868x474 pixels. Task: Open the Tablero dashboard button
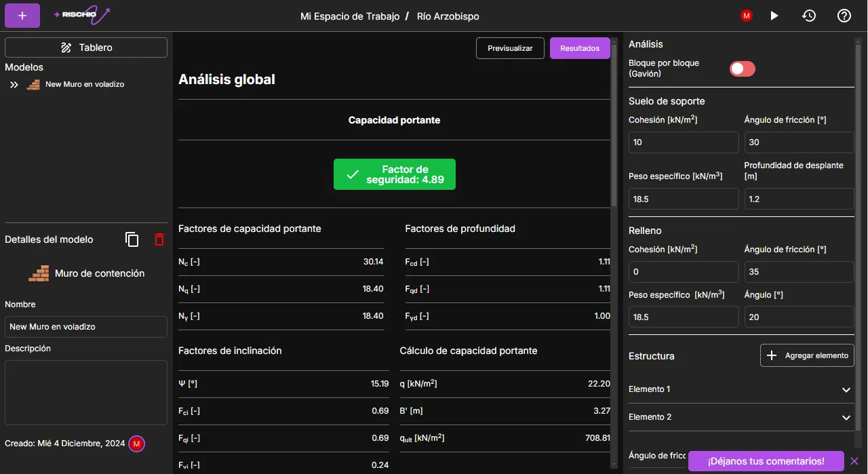[x=86, y=47]
